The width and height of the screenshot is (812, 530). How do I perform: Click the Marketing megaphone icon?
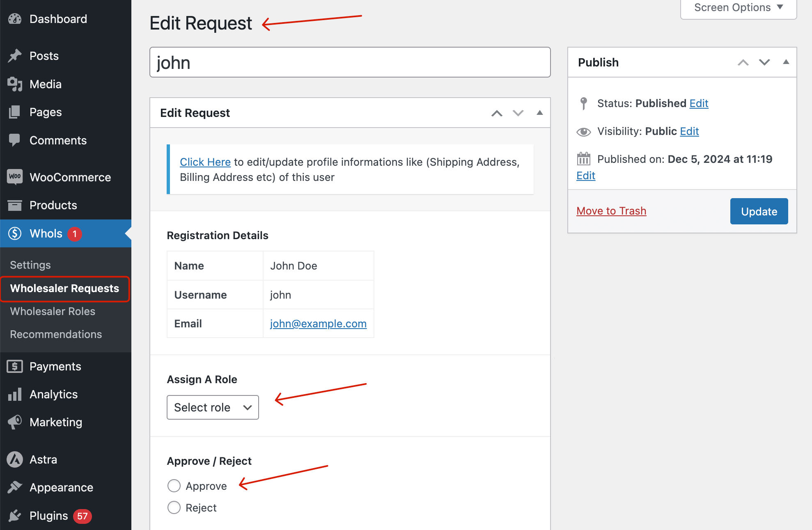(x=15, y=422)
